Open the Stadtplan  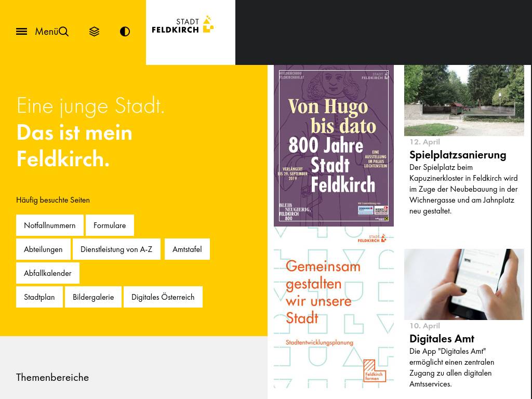pyautogui.click(x=39, y=297)
